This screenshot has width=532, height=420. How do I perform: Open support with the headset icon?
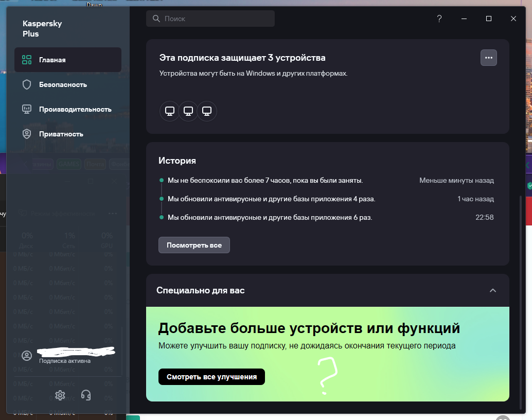click(x=86, y=395)
